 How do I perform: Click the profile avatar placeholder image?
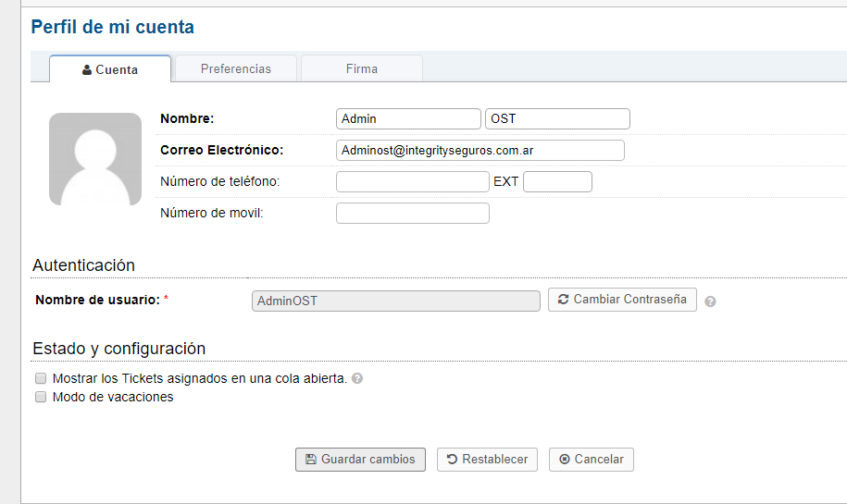[x=95, y=159]
